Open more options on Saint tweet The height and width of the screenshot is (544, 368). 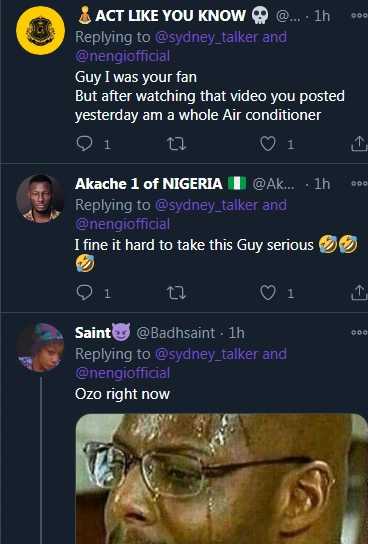359,332
